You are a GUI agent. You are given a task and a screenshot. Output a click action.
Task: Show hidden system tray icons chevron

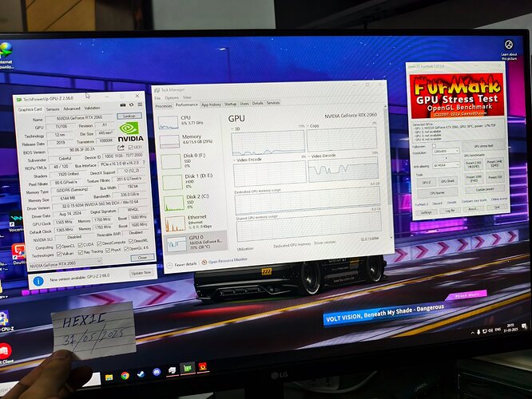point(472,333)
